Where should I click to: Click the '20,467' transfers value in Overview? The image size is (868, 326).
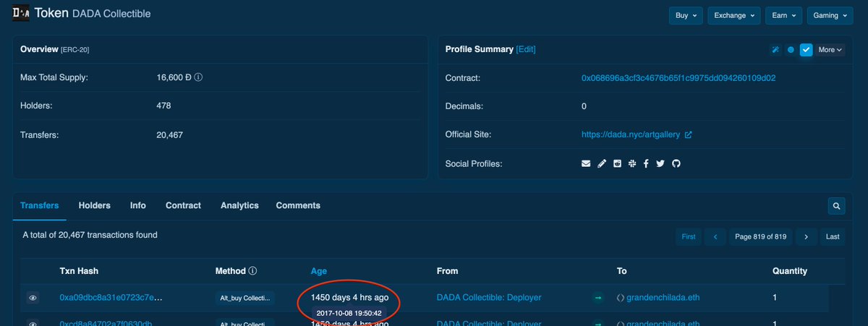coord(170,134)
